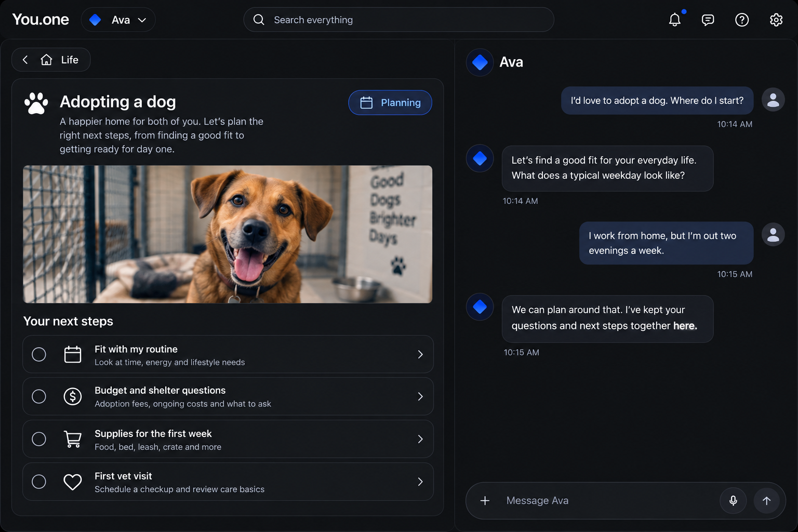798x532 pixels.
Task: Click the You.one logo
Action: click(x=41, y=20)
